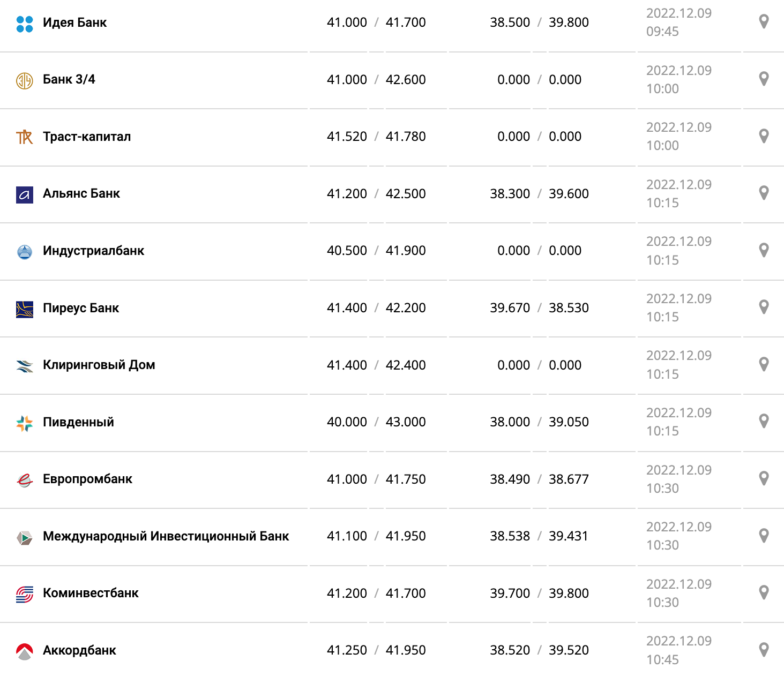
Task: Open Пиреус Банк location pin
Action: (x=764, y=307)
